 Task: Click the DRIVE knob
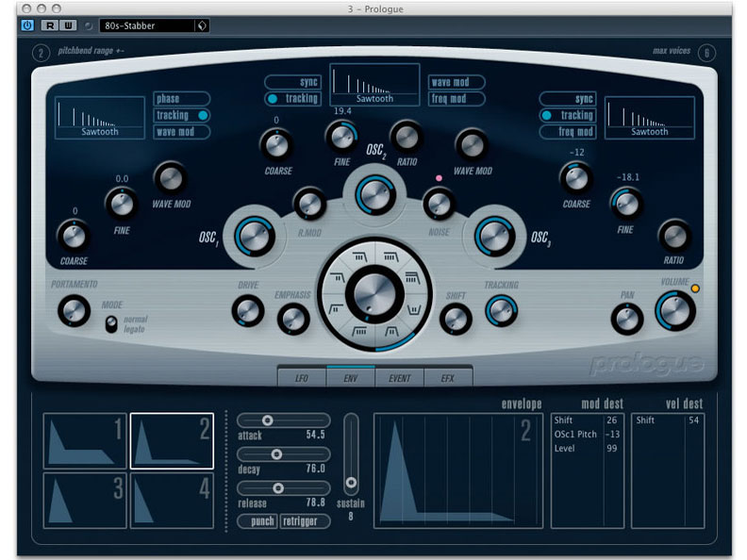pos(248,311)
